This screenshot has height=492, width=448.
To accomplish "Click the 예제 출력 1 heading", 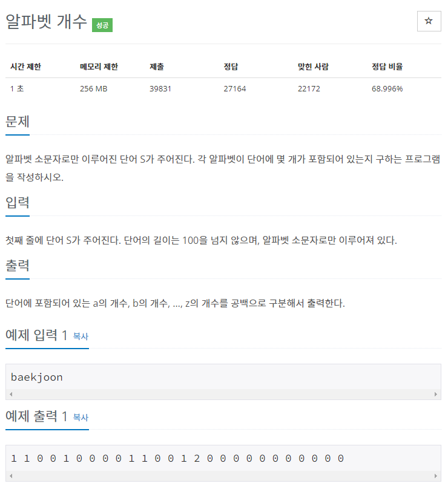I will pyautogui.click(x=37, y=416).
